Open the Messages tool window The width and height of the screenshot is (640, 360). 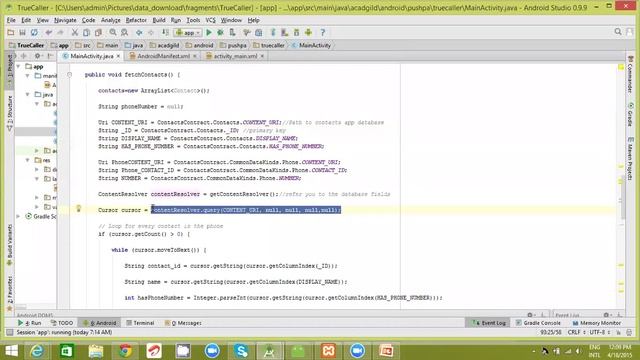tap(183, 323)
